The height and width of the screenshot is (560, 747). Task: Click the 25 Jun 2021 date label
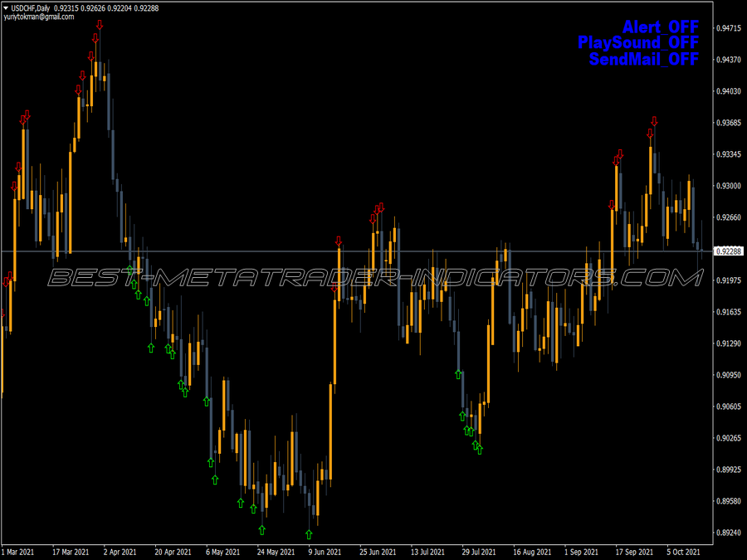pyautogui.click(x=378, y=552)
